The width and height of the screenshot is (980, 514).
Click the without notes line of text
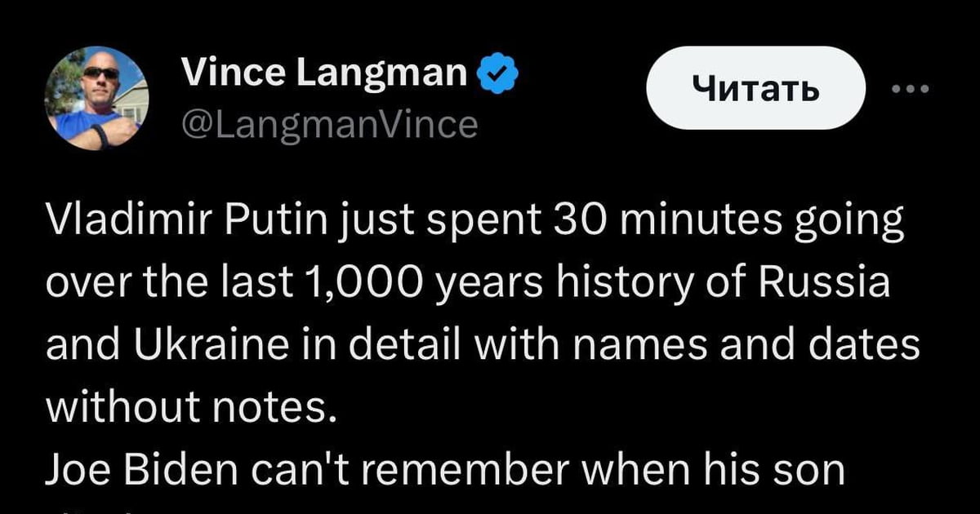pos(191,406)
